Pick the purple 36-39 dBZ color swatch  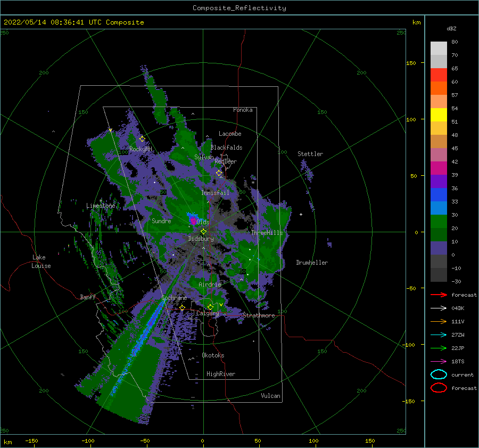(x=439, y=182)
